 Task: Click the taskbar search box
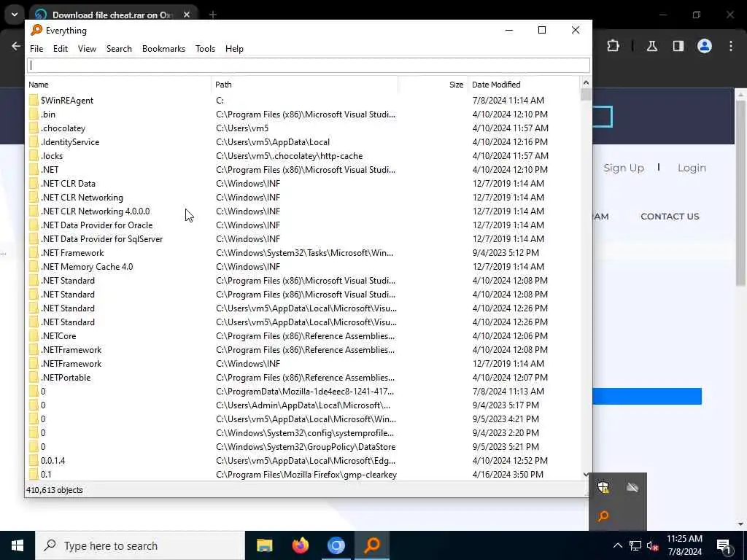click(139, 545)
